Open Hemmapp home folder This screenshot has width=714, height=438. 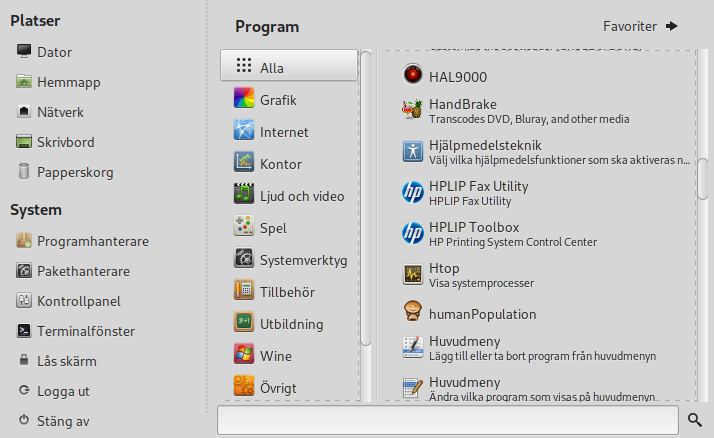coord(68,82)
